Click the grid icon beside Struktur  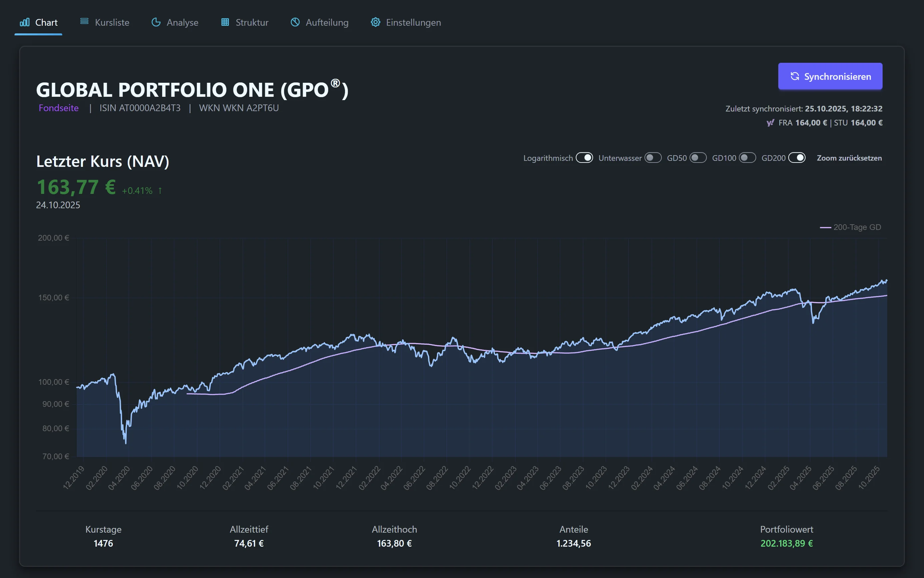(225, 22)
